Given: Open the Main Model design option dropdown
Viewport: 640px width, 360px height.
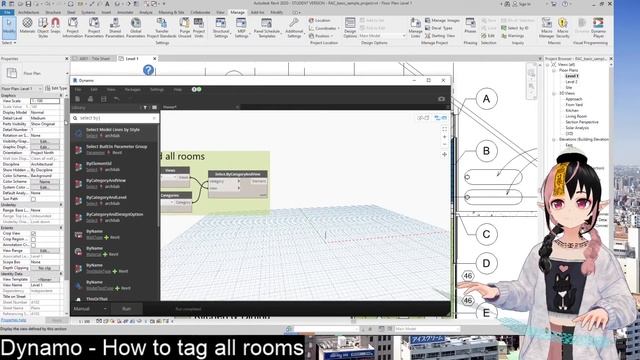Looking at the screenshot, I should (x=381, y=36).
